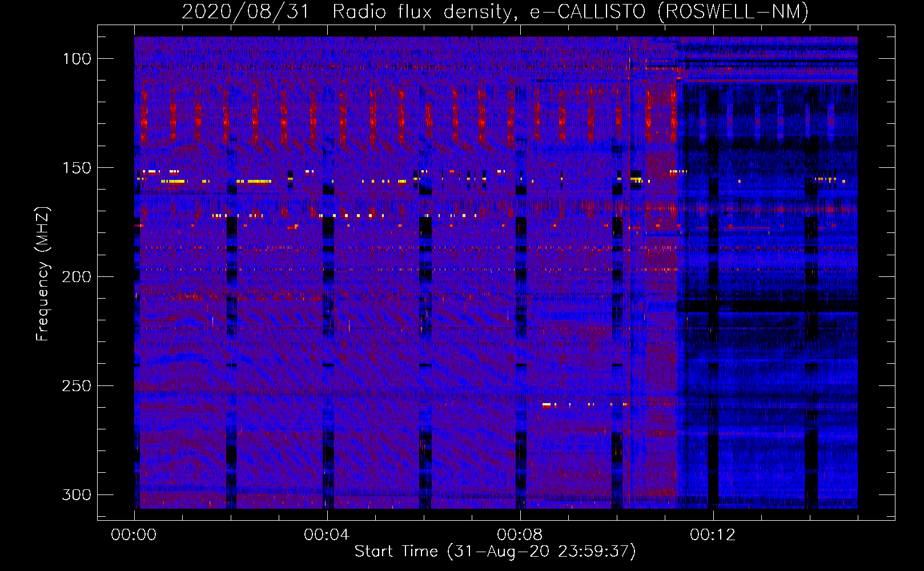
Task: Click the time tick label '00:04'
Action: tap(327, 535)
